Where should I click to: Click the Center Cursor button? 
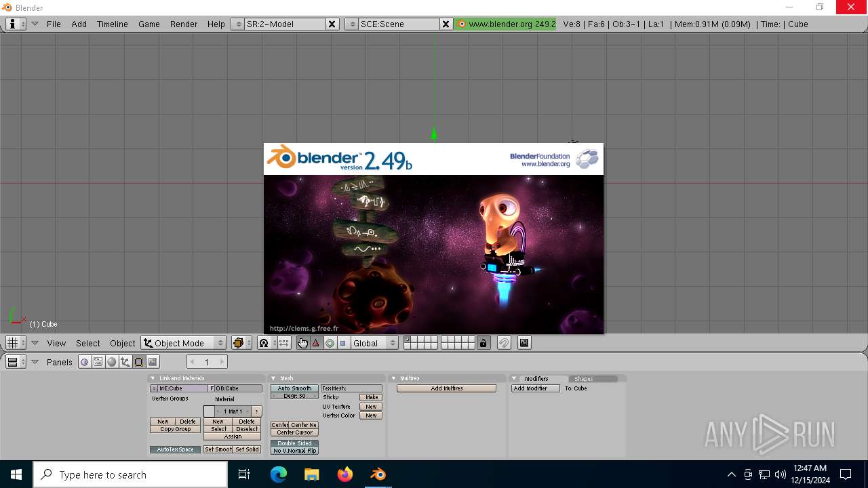(294, 432)
